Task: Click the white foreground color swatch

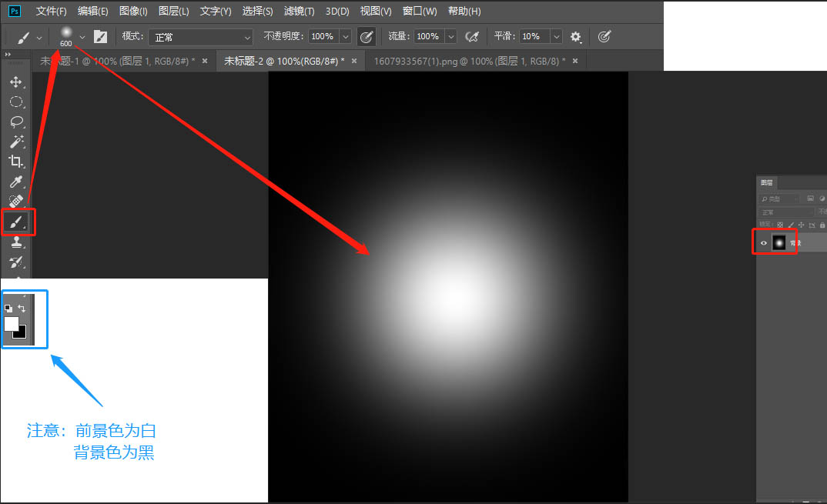Action: (x=13, y=325)
